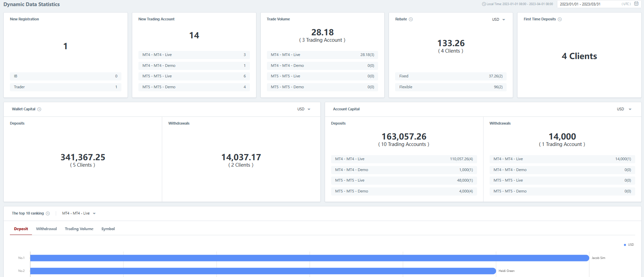Click the calendar icon in date range field

636,4
